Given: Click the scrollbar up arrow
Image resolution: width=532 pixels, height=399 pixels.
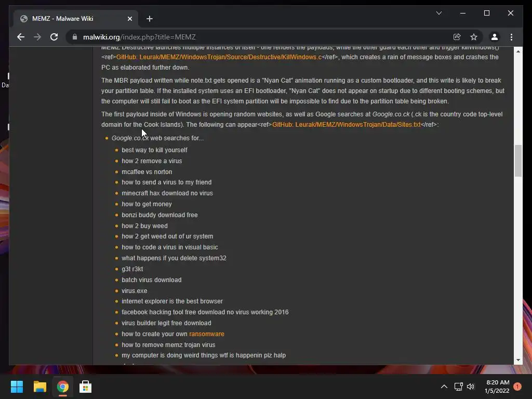Looking at the screenshot, I should point(518,51).
